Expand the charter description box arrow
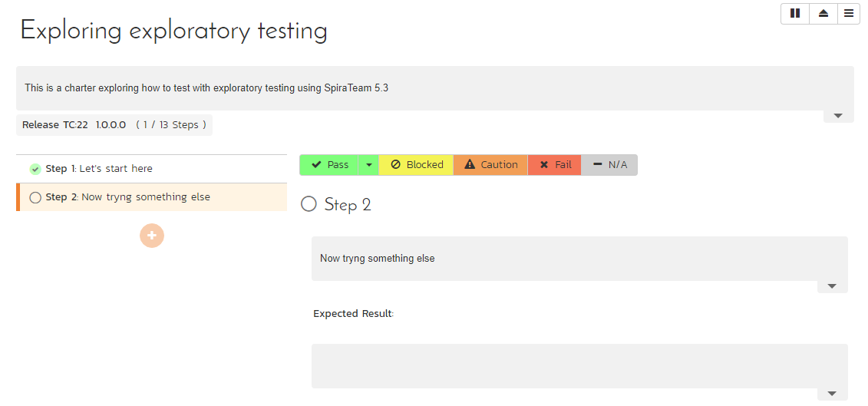Screen dimensions: 868x406 [838, 116]
